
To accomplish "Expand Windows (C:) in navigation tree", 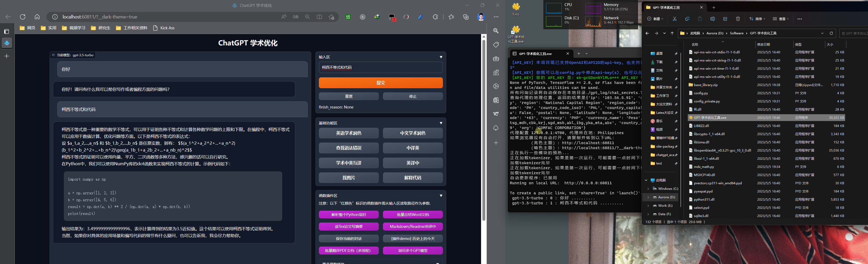I will 648,189.
